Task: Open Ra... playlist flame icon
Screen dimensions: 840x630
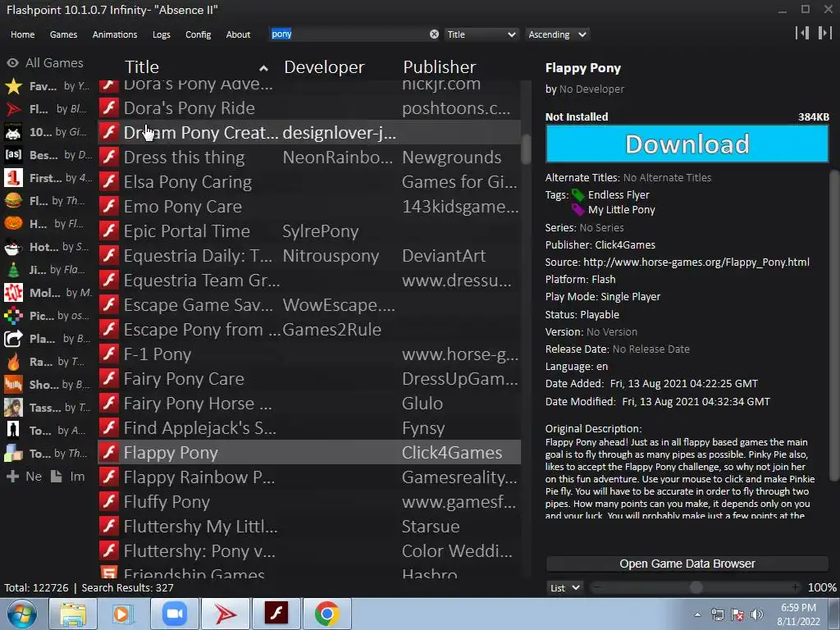Action: coord(13,362)
